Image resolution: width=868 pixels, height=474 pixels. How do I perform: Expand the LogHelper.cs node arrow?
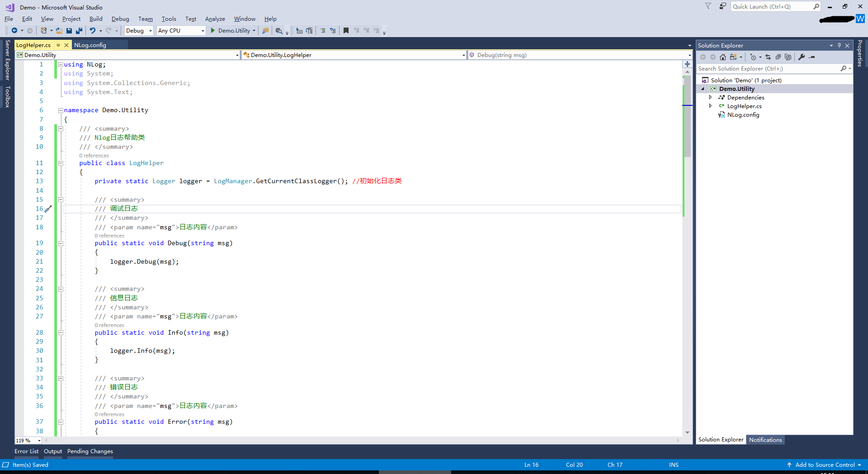click(x=710, y=106)
